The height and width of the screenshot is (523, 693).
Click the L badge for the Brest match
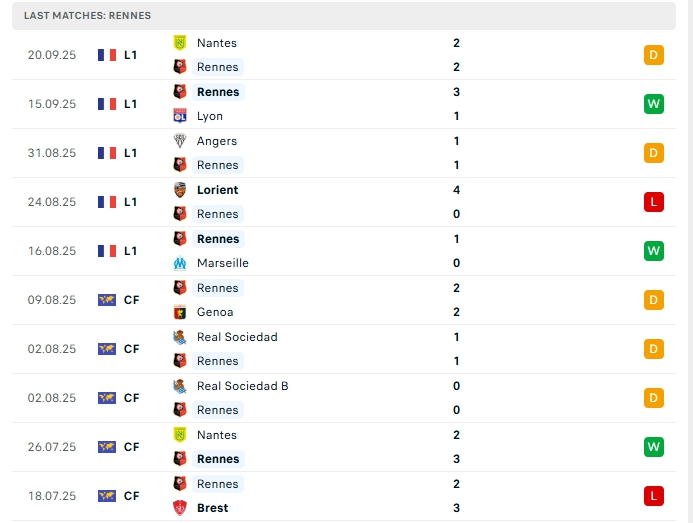coord(654,496)
